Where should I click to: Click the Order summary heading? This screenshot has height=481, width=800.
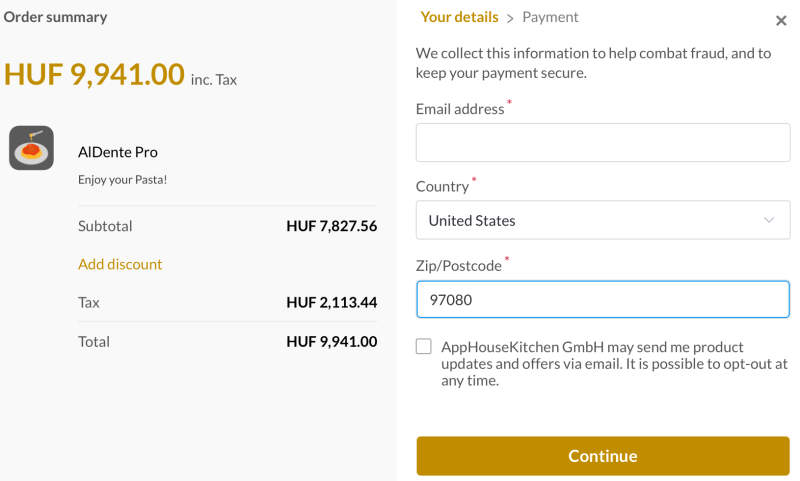[56, 17]
